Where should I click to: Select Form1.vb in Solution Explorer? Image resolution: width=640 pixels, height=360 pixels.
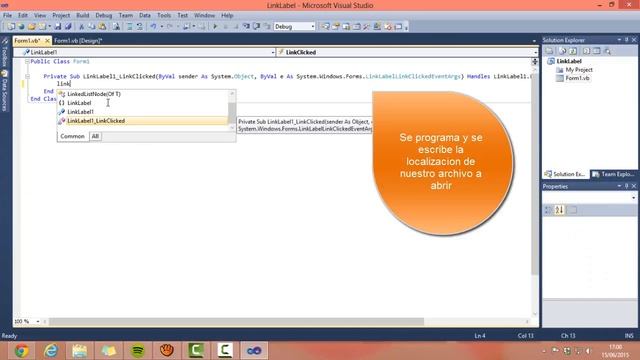(577, 78)
